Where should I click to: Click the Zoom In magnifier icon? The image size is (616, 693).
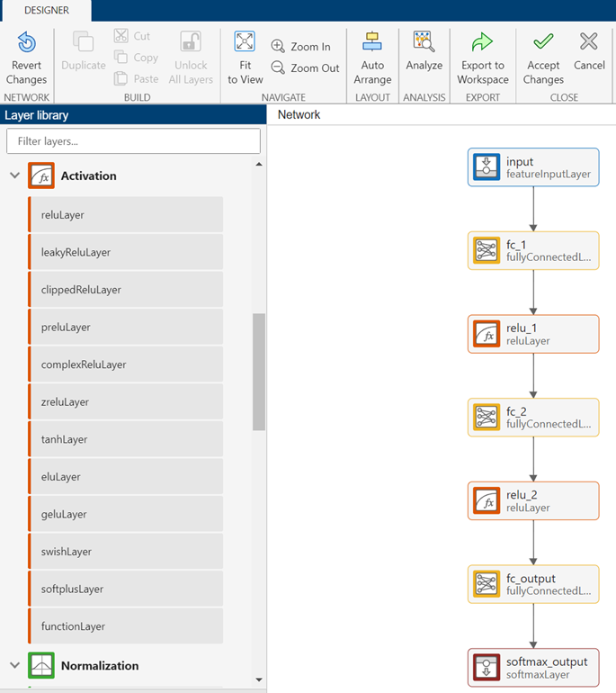click(278, 46)
